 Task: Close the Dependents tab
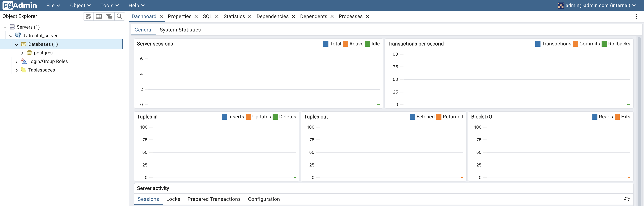(x=332, y=16)
